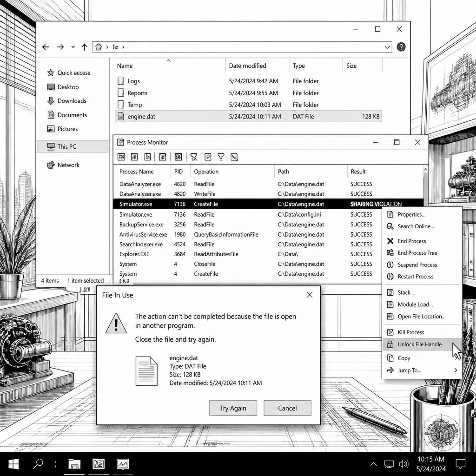Viewport: 476px width, 476px height.
Task: Sort by Operation column header
Action: pyautogui.click(x=206, y=172)
